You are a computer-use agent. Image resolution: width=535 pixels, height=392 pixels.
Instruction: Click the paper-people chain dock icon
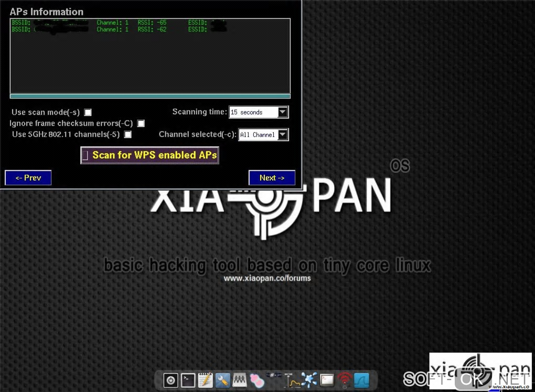[240, 380]
